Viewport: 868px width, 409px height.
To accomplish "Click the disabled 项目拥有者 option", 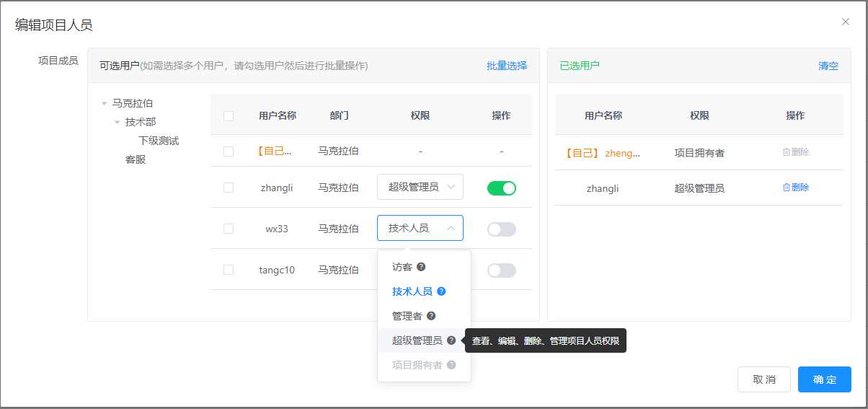I will (x=424, y=365).
